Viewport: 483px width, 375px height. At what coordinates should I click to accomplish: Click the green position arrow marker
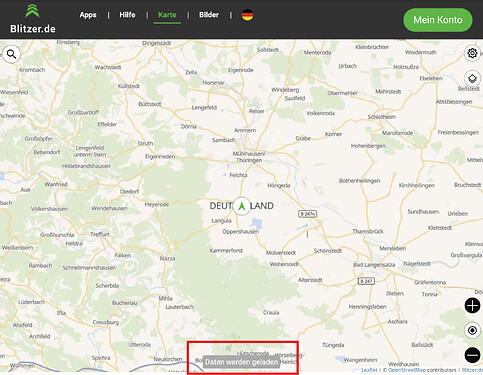click(242, 206)
